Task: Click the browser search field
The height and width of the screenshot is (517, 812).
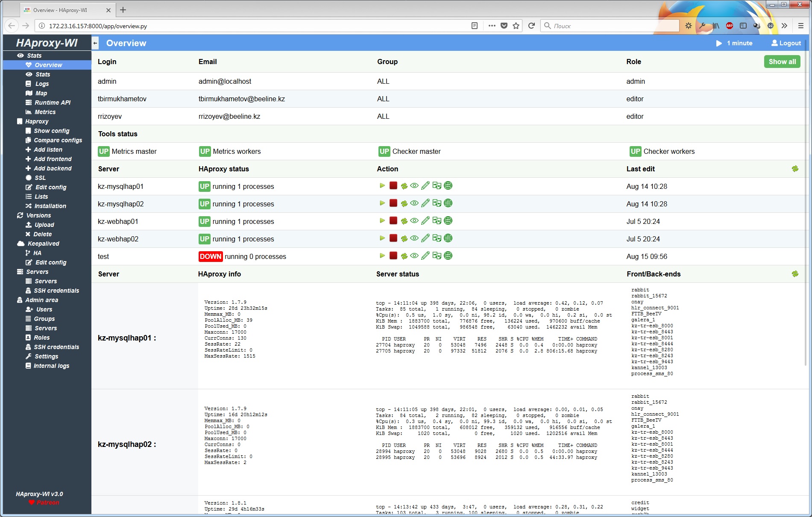Action: [610, 26]
